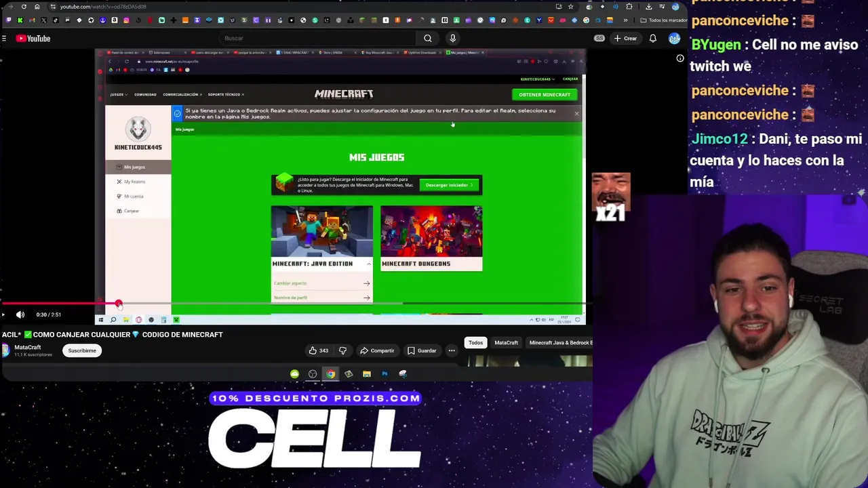
Task: Open Todos los marcadores bookmarks folder
Action: point(665,20)
